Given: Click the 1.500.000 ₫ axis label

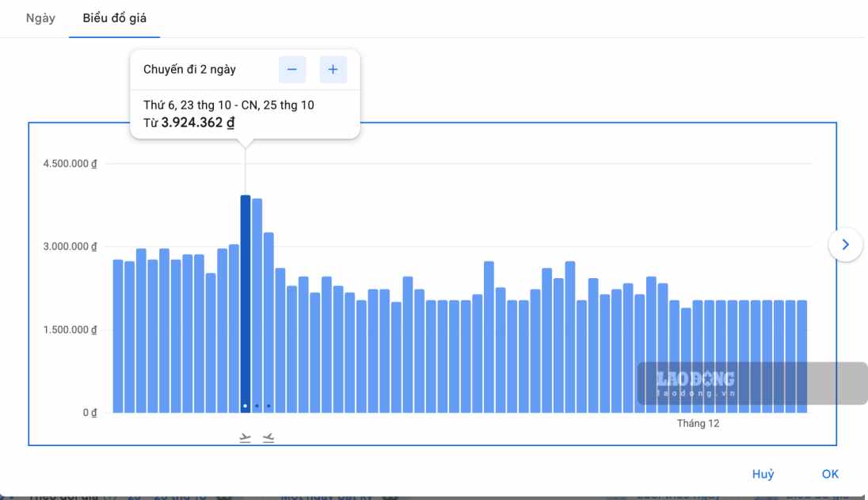Looking at the screenshot, I should [x=70, y=330].
